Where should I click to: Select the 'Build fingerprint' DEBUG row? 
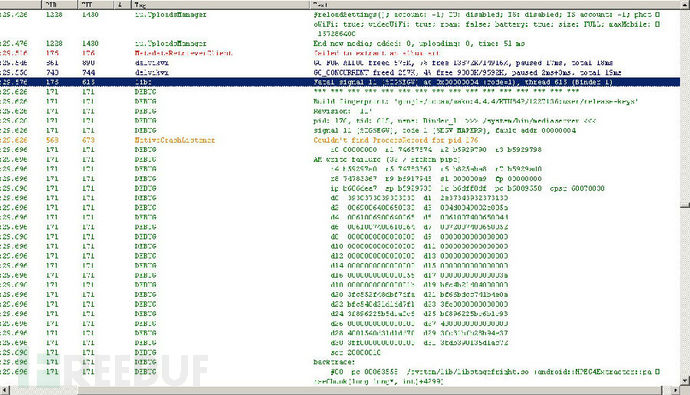tap(340, 101)
